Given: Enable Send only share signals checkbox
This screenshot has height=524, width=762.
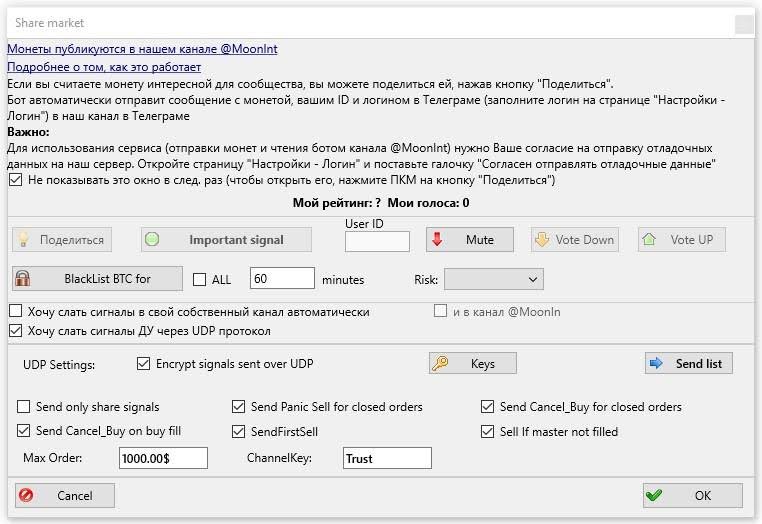Looking at the screenshot, I should (x=24, y=407).
